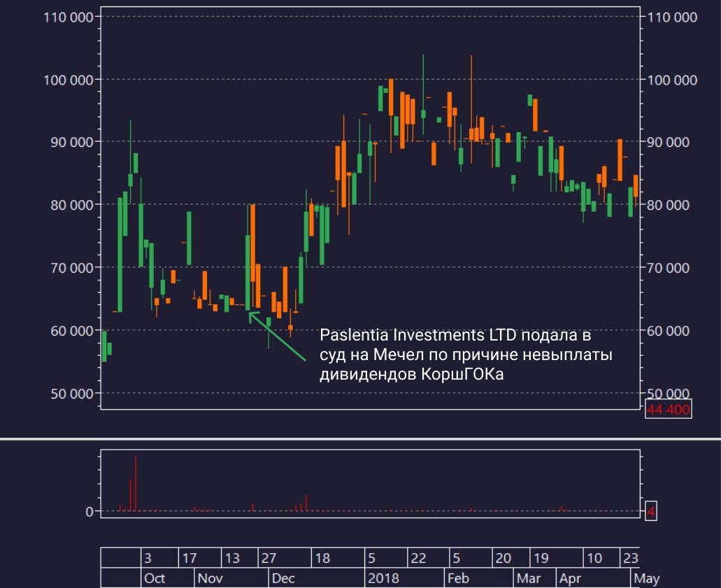Click the 100 000 label on left price axis
This screenshot has height=588, width=721.
click(x=69, y=80)
